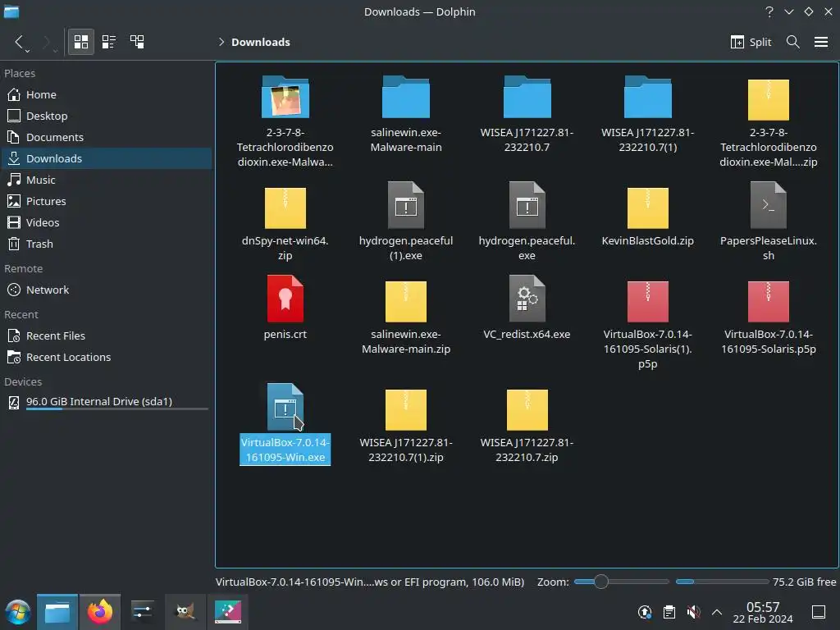Select the 2-3-7-8-Tetrachlorodibenzodioxin zip archive
The width and height of the screenshot is (840, 630).
point(768,121)
